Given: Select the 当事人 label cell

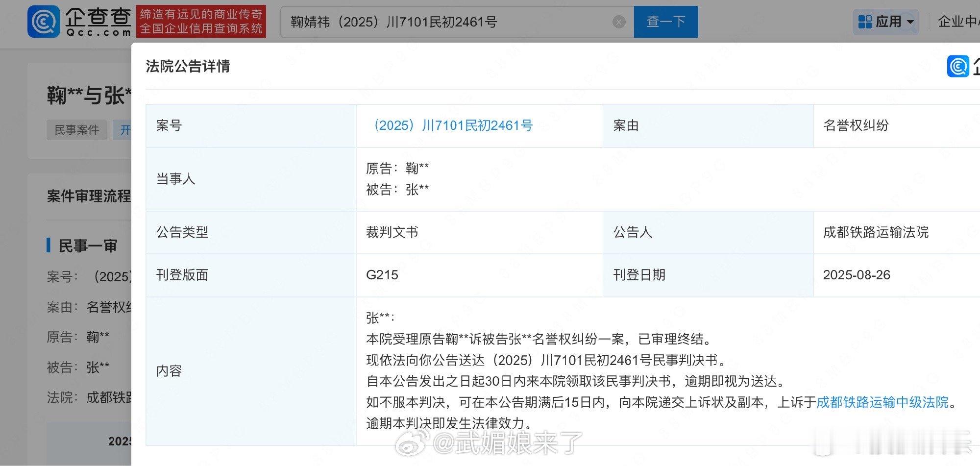Looking at the screenshot, I should [251, 179].
